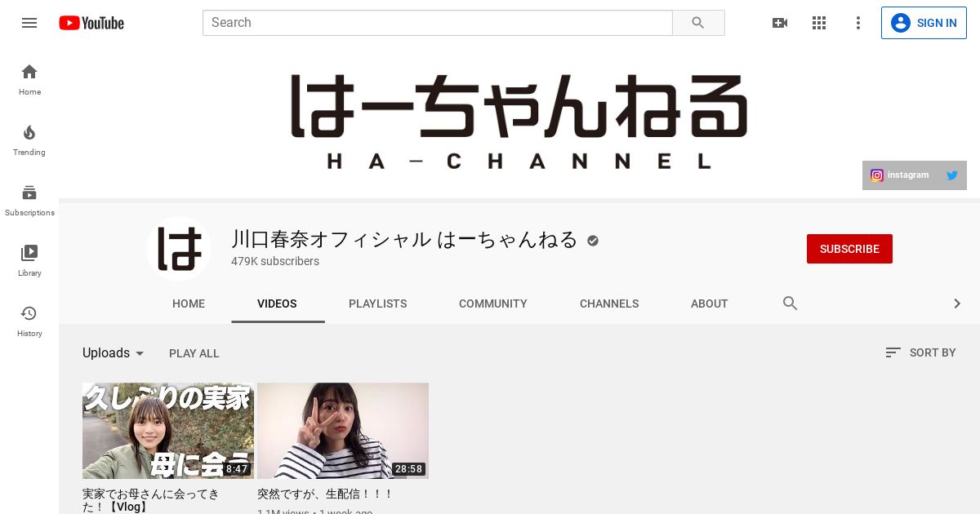
Task: Open the About tab
Action: pyautogui.click(x=709, y=304)
